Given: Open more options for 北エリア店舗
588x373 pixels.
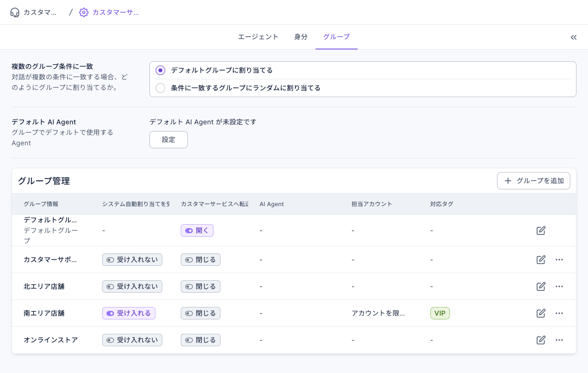Looking at the screenshot, I should click(x=559, y=286).
